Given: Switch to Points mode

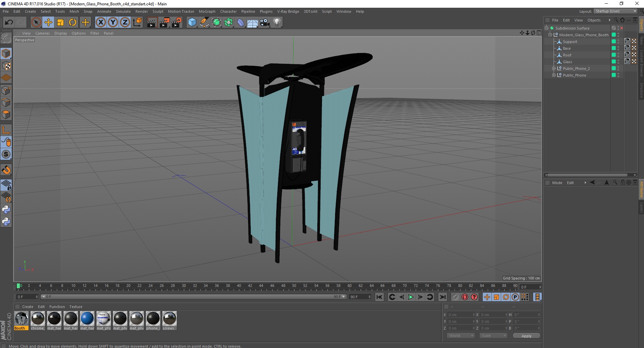Looking at the screenshot, I should click(6, 90).
